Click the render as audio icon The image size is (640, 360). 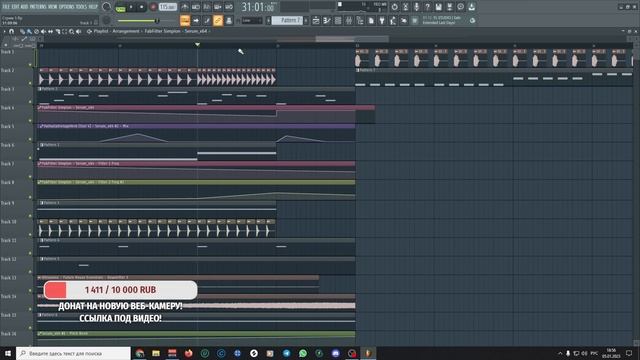pyautogui.click(x=449, y=7)
